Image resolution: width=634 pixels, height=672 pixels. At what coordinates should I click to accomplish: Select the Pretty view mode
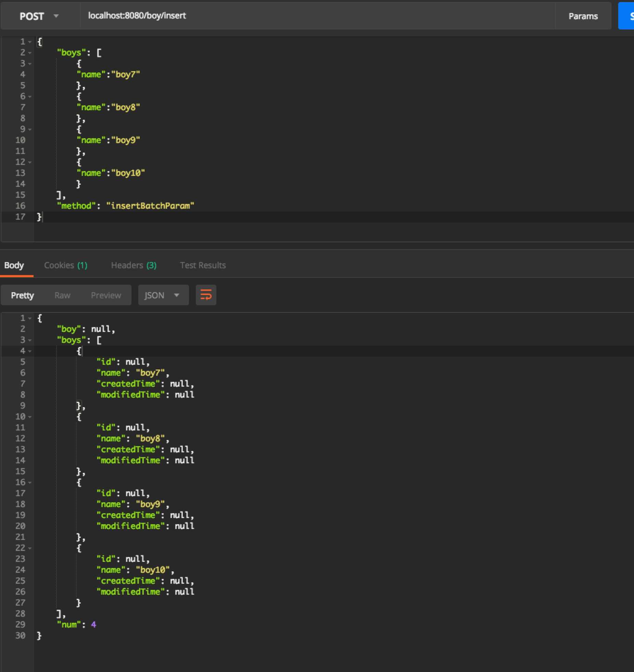click(x=23, y=295)
